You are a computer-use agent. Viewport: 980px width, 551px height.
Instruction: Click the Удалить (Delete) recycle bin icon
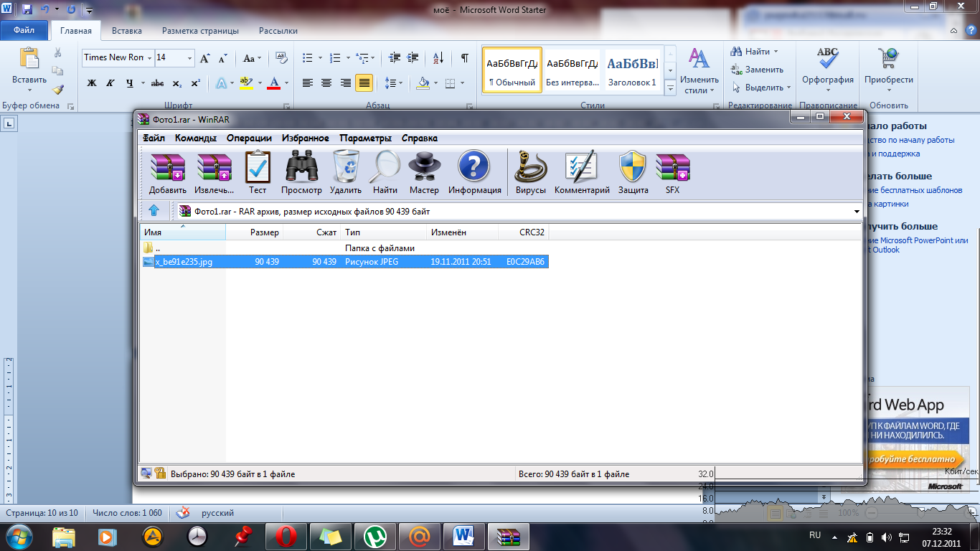346,172
